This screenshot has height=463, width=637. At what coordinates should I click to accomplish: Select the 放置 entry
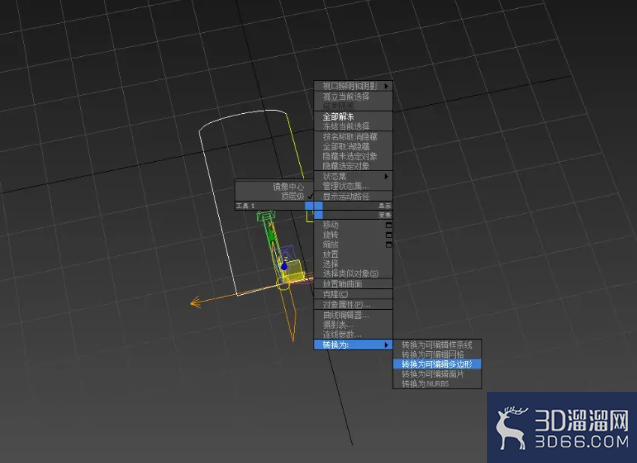click(x=353, y=254)
